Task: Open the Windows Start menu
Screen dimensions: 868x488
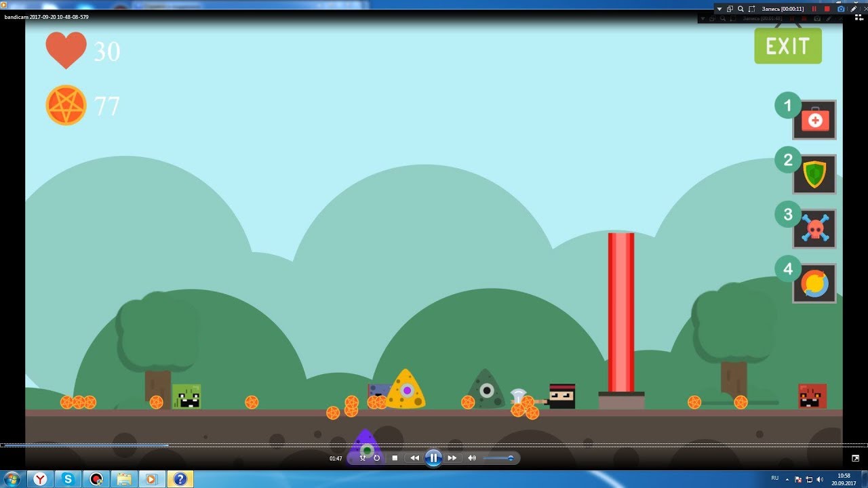Action: click(12, 479)
